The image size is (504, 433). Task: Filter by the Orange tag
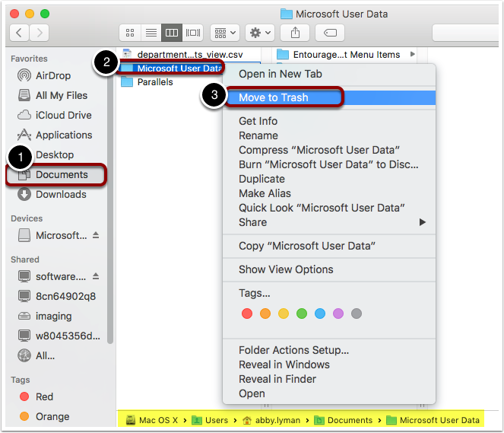(x=52, y=416)
